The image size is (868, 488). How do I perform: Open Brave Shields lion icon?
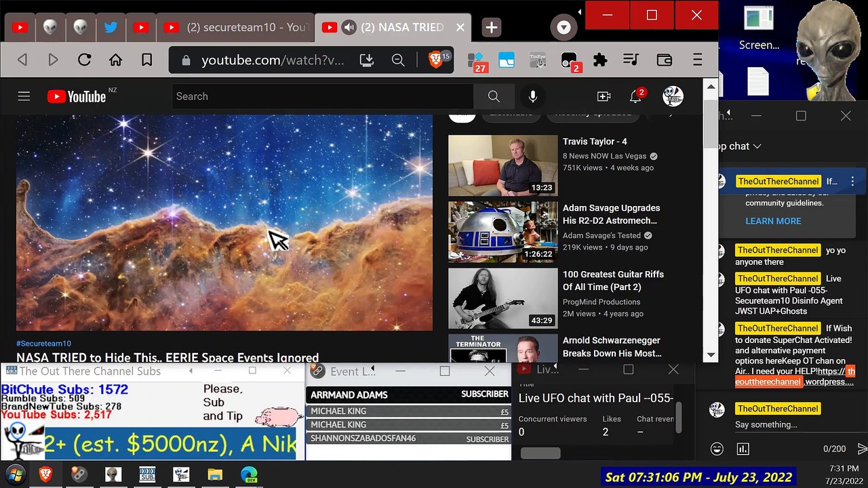[435, 60]
